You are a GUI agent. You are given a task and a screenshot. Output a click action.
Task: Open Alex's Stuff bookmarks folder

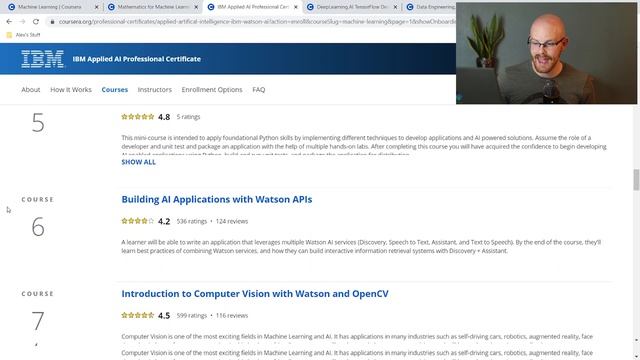[23, 35]
